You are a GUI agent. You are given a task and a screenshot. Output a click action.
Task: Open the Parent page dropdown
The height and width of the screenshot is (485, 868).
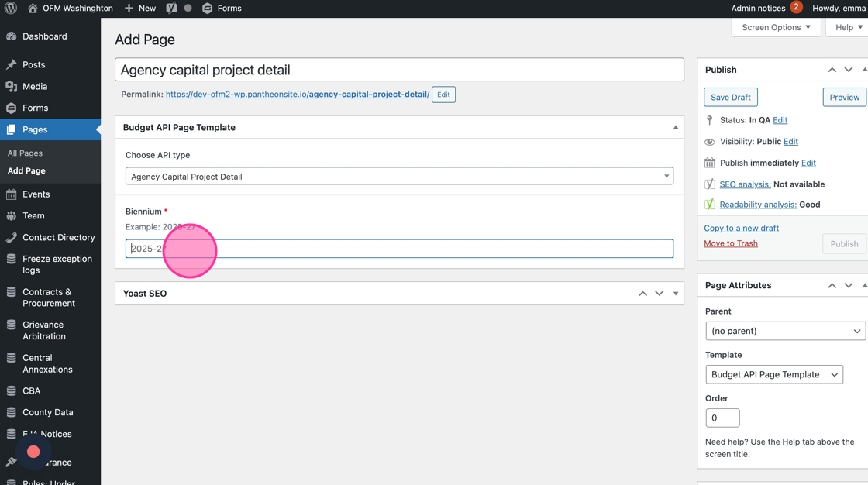(x=785, y=331)
